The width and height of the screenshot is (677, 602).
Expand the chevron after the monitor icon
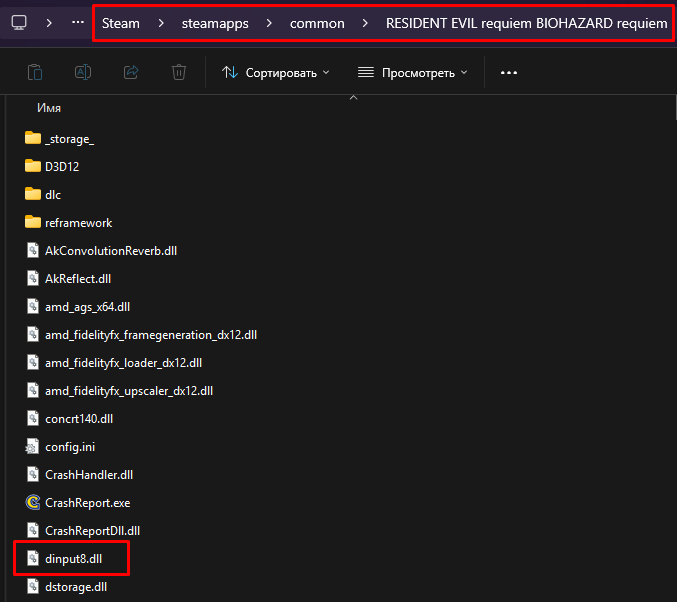tap(49, 22)
